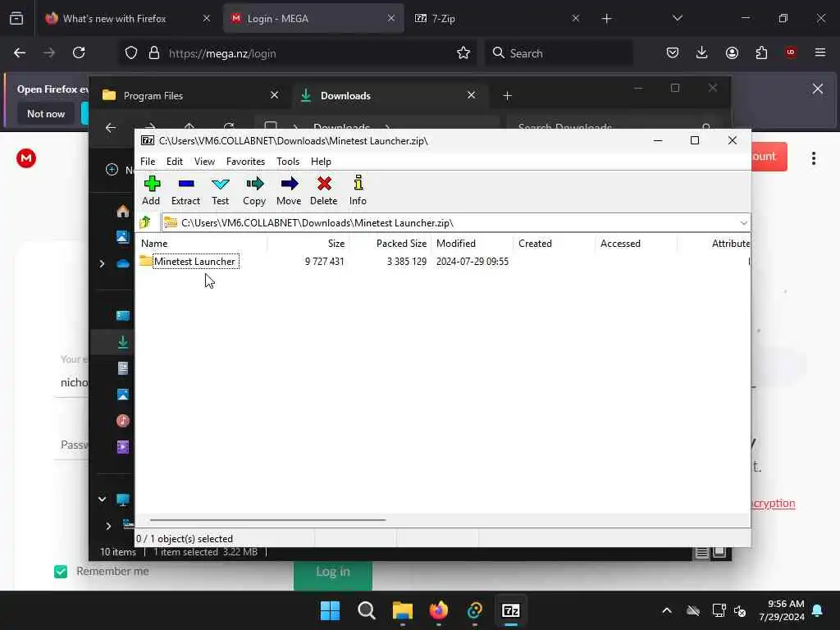Viewport: 840px width, 630px height.
Task: Close the Program Files Explorer tab
Action: [274, 95]
